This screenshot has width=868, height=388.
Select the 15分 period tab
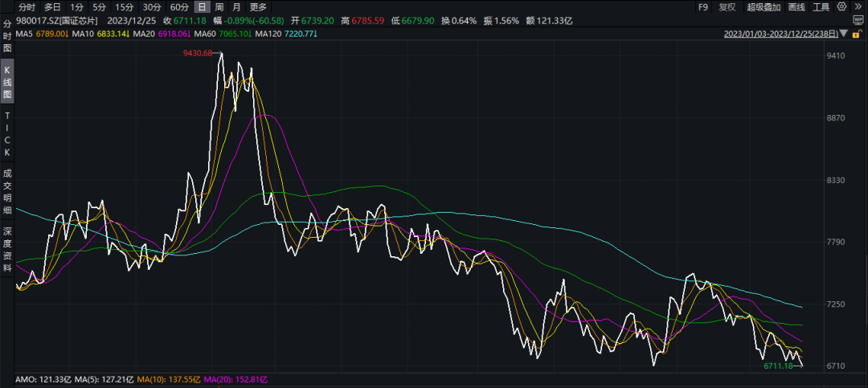(124, 7)
